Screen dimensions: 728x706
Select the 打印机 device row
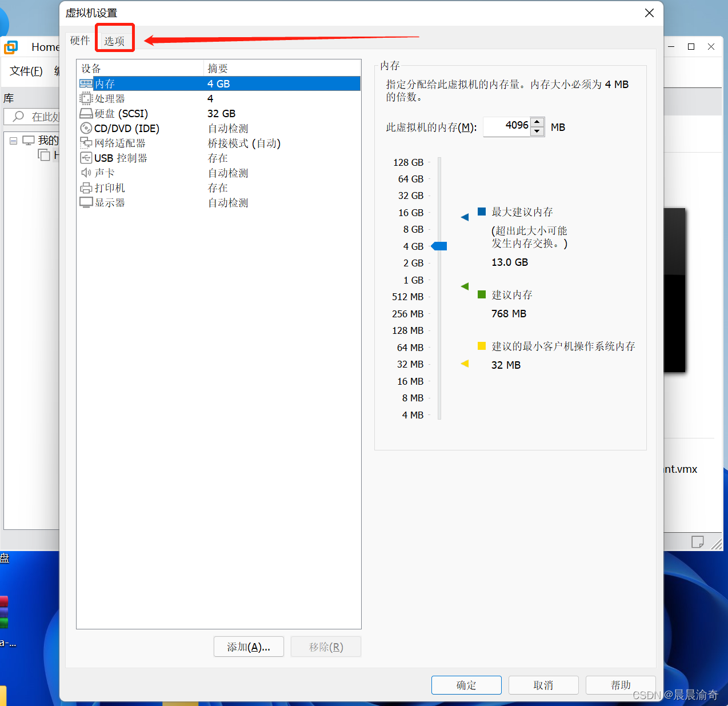click(219, 188)
